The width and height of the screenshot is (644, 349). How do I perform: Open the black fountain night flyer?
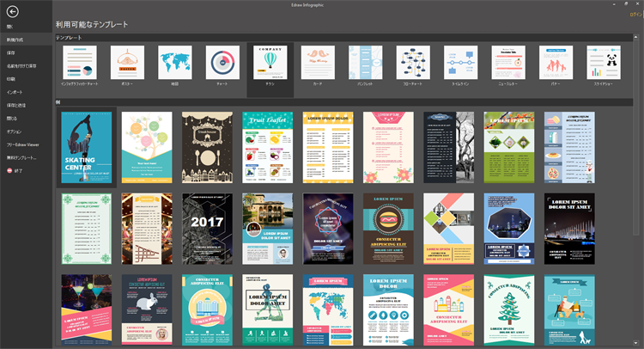(x=569, y=229)
